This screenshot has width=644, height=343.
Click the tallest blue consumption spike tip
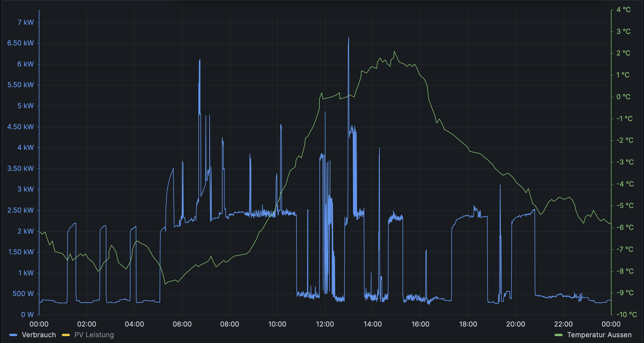(x=349, y=38)
